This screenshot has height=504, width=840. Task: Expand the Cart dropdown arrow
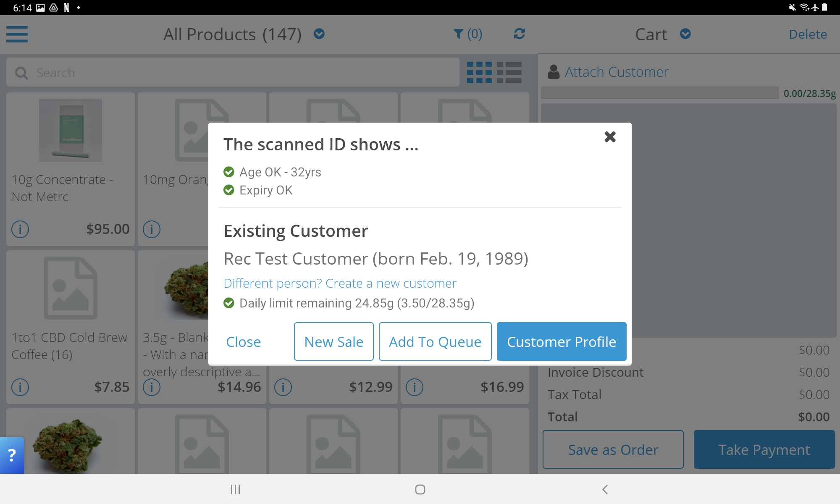[x=685, y=34]
